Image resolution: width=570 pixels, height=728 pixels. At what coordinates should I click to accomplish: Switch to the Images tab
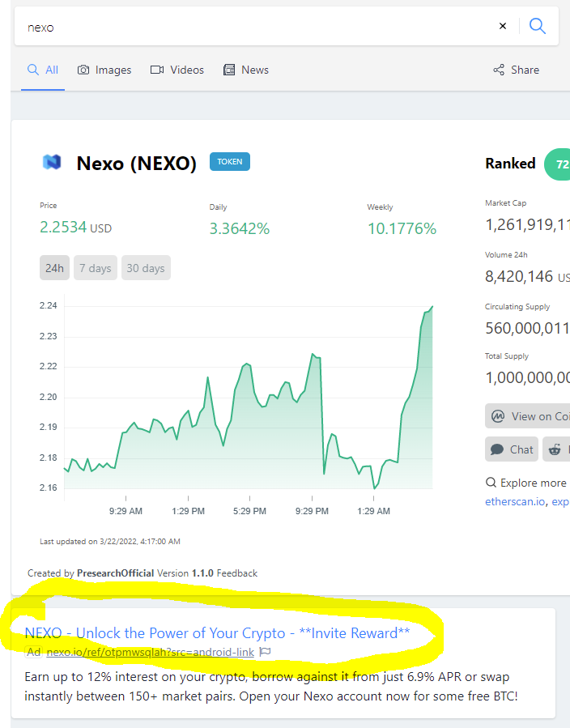pos(104,70)
